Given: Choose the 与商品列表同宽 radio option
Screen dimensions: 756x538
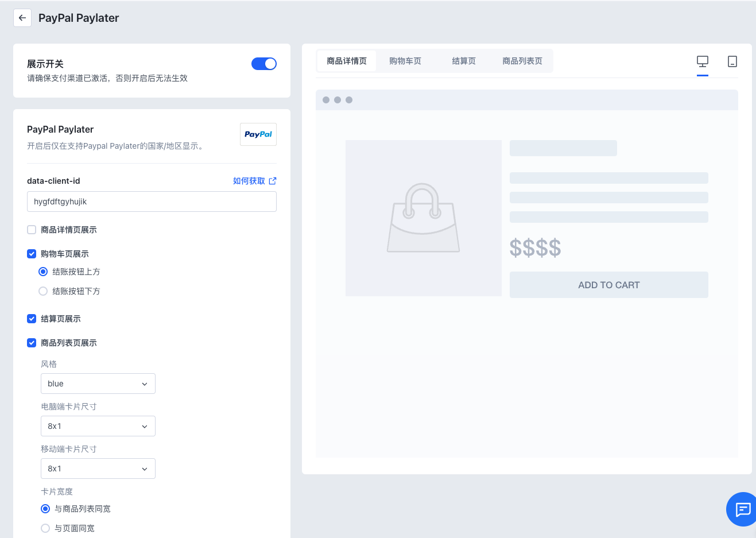Looking at the screenshot, I should click(45, 509).
